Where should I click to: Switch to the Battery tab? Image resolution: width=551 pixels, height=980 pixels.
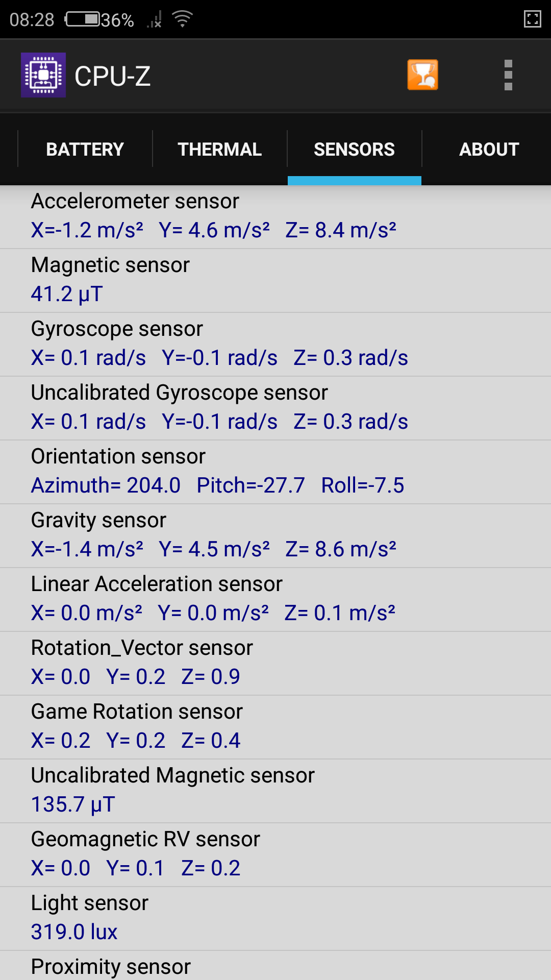click(x=85, y=149)
